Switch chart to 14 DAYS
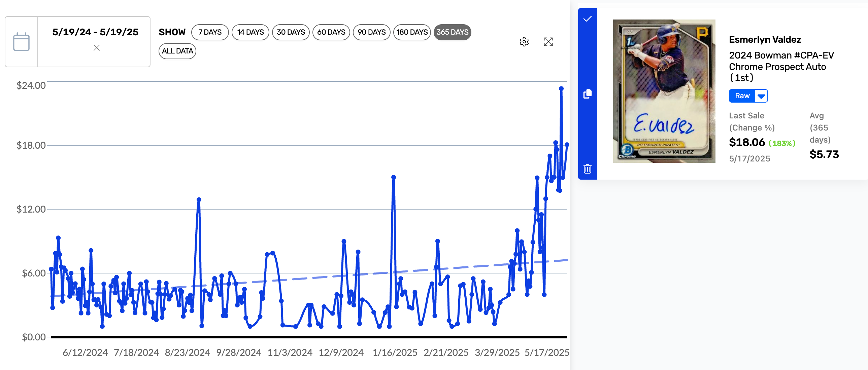 tap(250, 32)
